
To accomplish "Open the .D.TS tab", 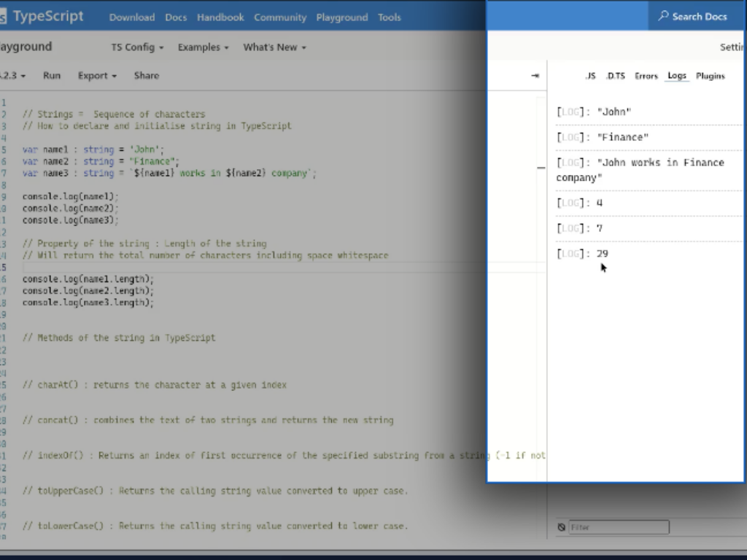I will (616, 75).
